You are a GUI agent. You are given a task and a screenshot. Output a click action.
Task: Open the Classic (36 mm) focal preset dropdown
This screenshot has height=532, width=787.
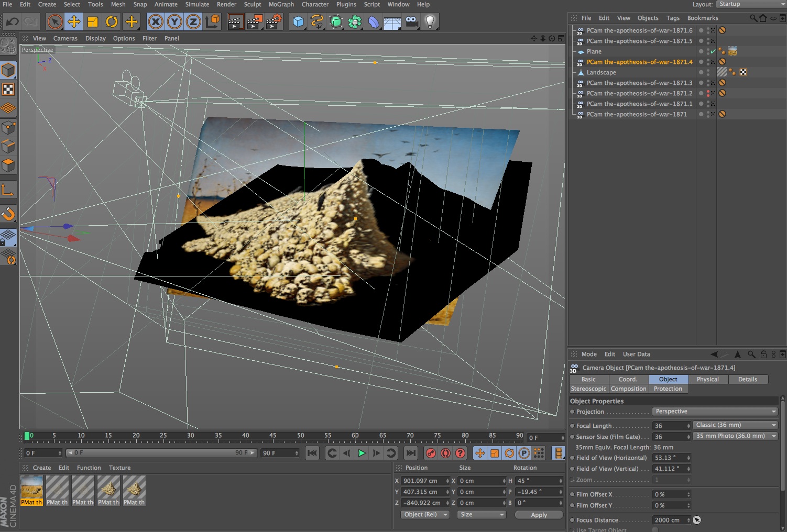(735, 425)
